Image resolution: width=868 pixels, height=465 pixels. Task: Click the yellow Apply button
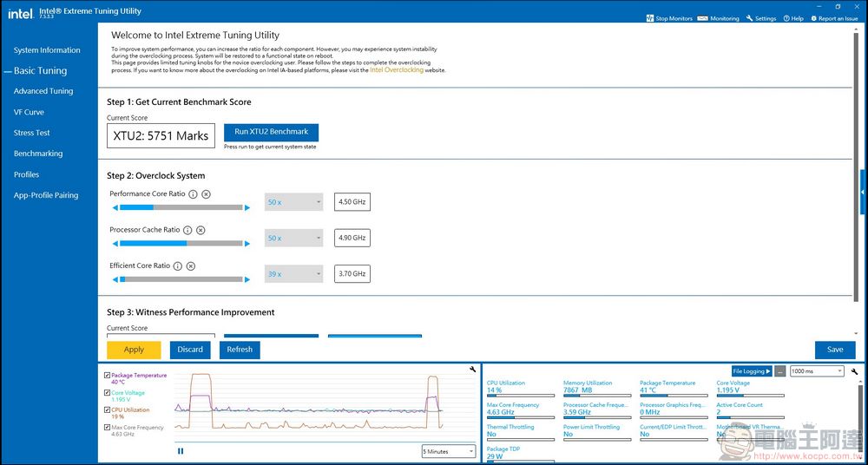coord(134,350)
